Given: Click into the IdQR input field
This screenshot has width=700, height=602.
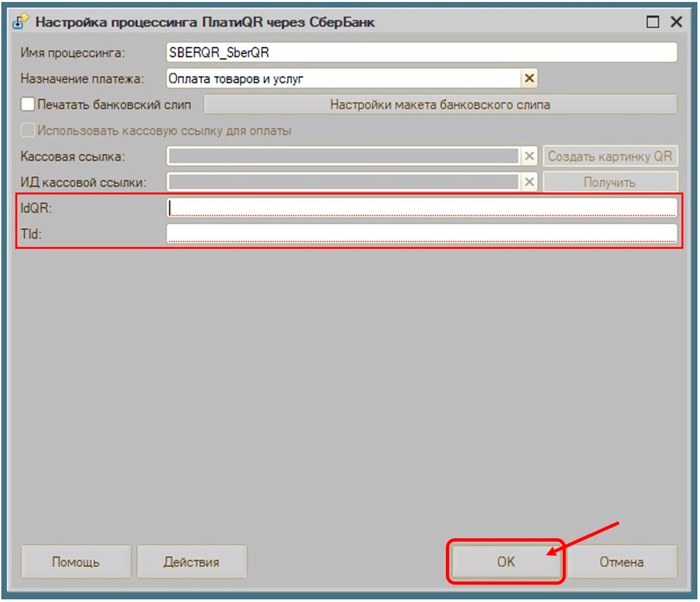Looking at the screenshot, I should [x=422, y=208].
